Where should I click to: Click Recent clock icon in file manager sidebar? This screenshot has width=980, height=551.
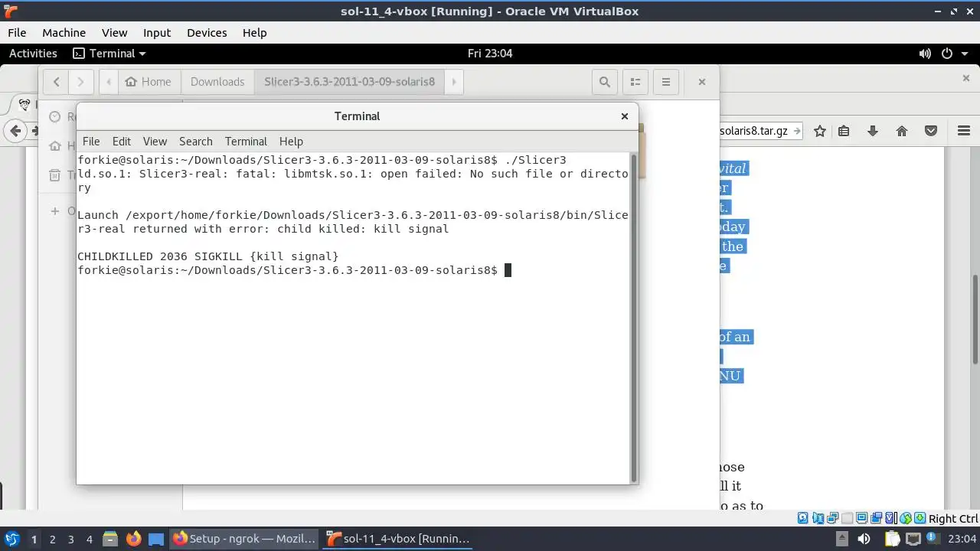54,117
